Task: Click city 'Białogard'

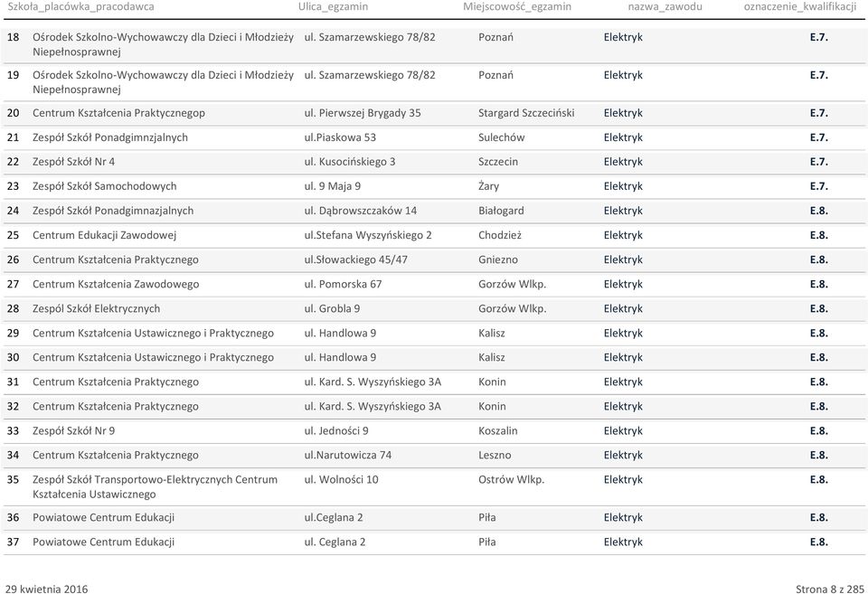Action: coord(501,211)
